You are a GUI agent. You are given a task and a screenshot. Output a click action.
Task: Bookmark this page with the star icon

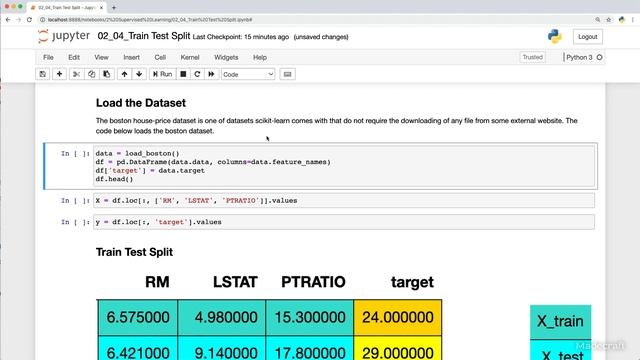(x=609, y=20)
